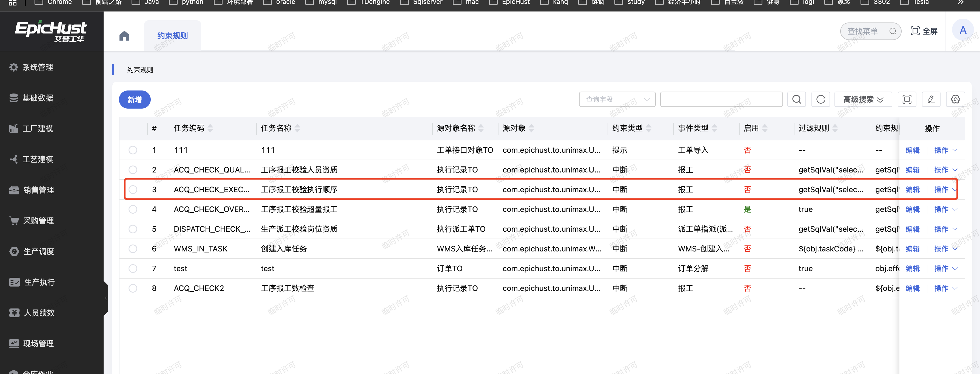Click the 新增 button
Image resolution: width=980 pixels, height=374 pixels.
135,100
